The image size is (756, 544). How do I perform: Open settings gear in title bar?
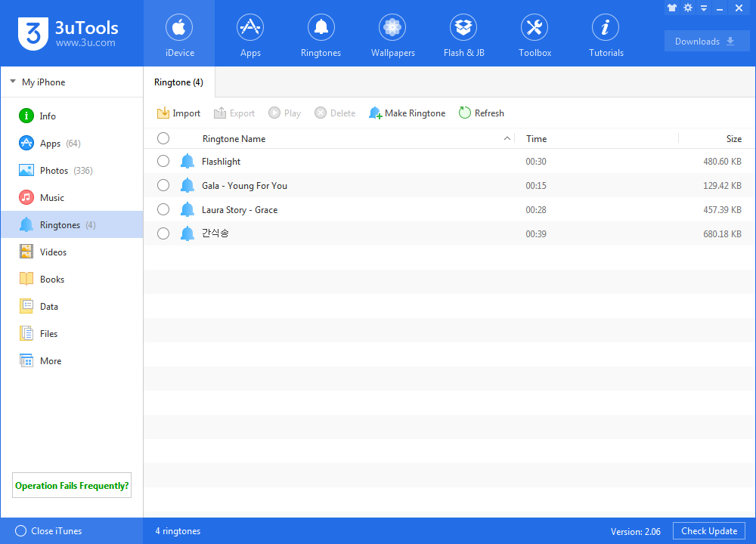pyautogui.click(x=688, y=8)
